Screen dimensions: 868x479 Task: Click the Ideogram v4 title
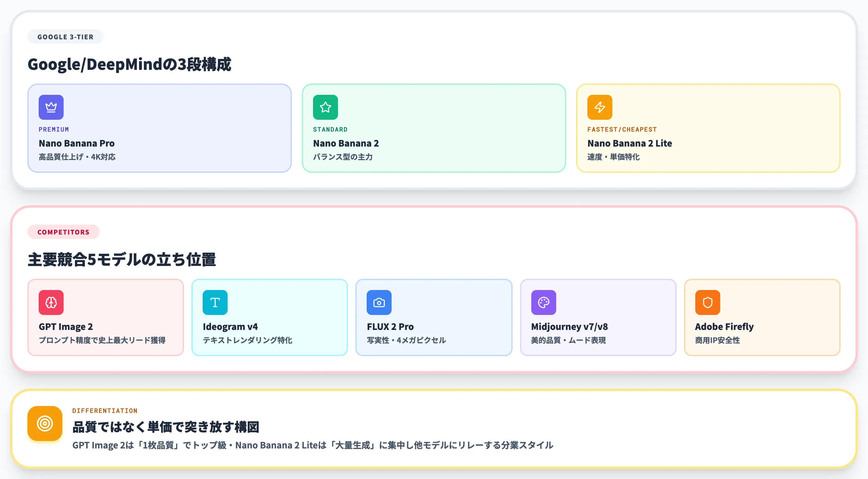coord(230,327)
